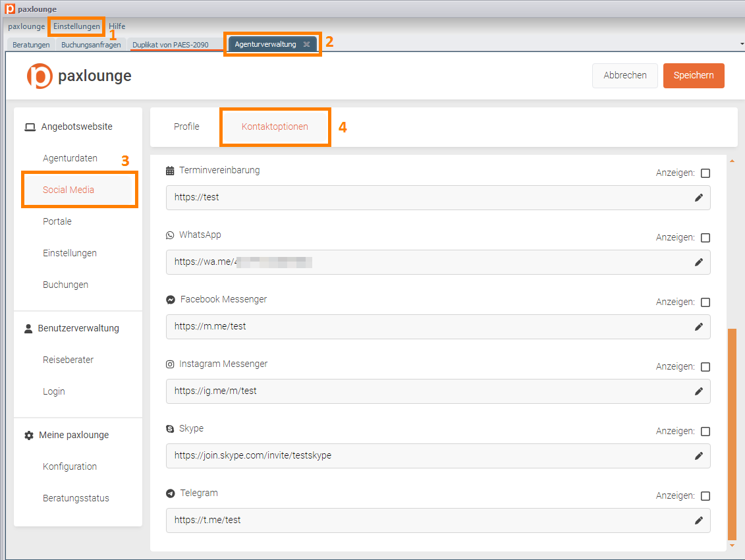Open Login in the sidebar
Screen dimensions: 745x560
[x=54, y=392]
